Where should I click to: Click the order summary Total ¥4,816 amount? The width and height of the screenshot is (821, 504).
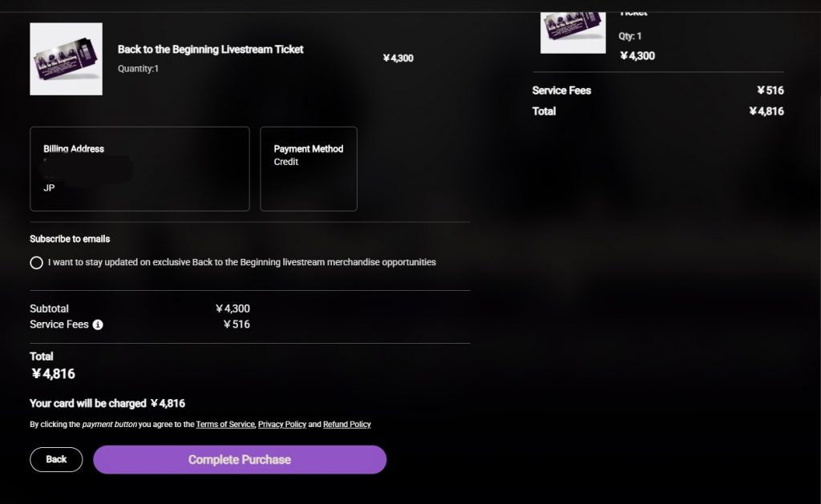point(766,111)
